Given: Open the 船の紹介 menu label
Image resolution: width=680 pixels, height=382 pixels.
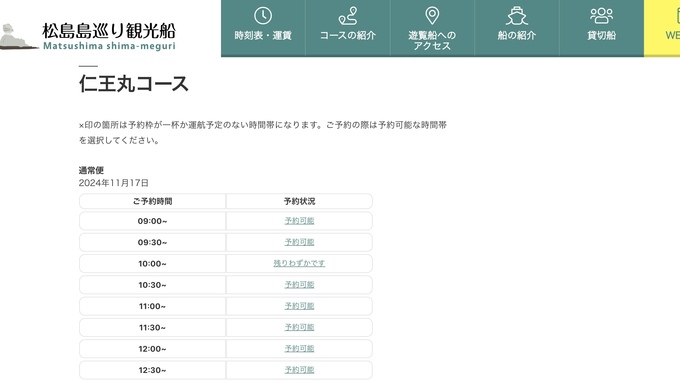Looking at the screenshot, I should coord(517,36).
